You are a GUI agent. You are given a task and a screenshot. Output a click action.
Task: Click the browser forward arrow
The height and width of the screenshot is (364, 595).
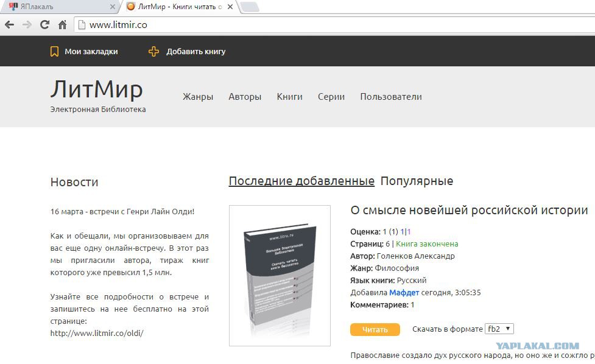pyautogui.click(x=27, y=25)
